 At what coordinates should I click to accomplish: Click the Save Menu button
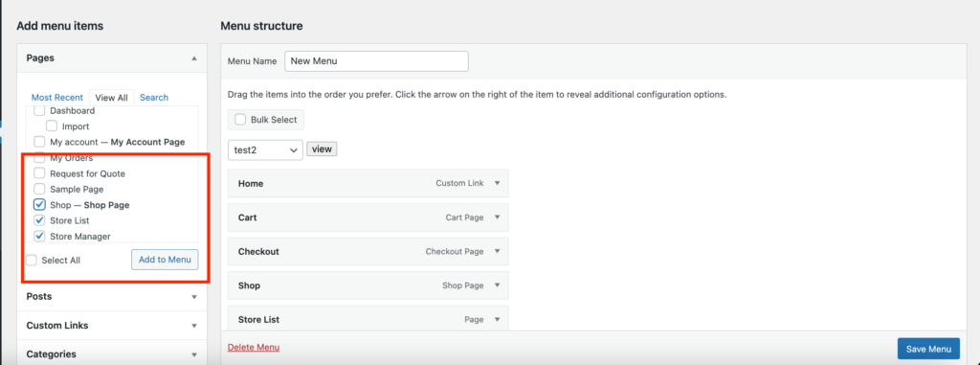pos(928,350)
